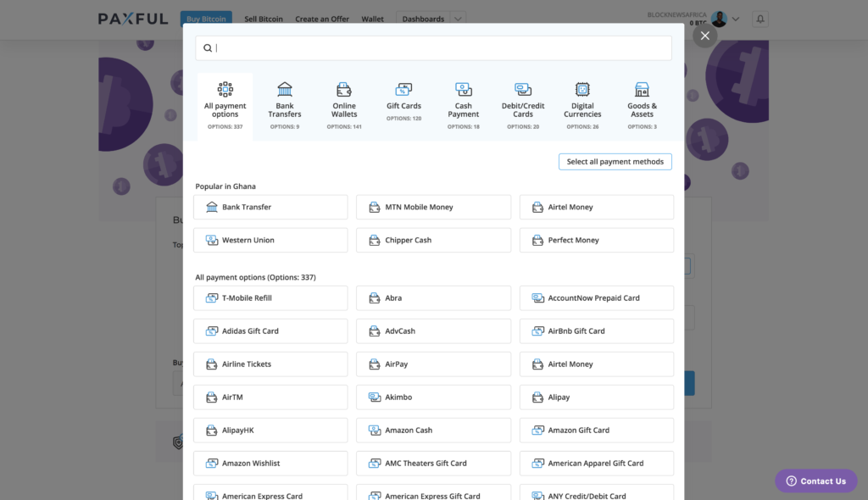Click the Buy Bitcoin nav button
868x500 pixels.
click(206, 19)
